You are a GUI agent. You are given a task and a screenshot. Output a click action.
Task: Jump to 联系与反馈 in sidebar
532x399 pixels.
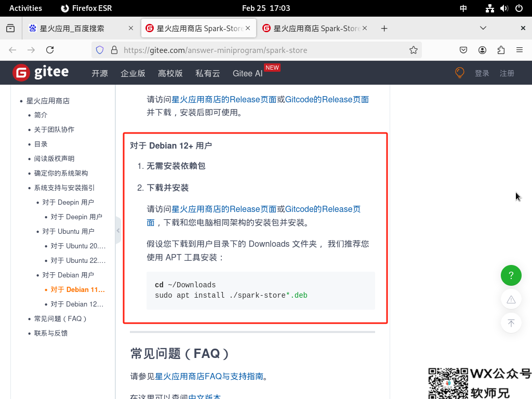[x=50, y=334]
